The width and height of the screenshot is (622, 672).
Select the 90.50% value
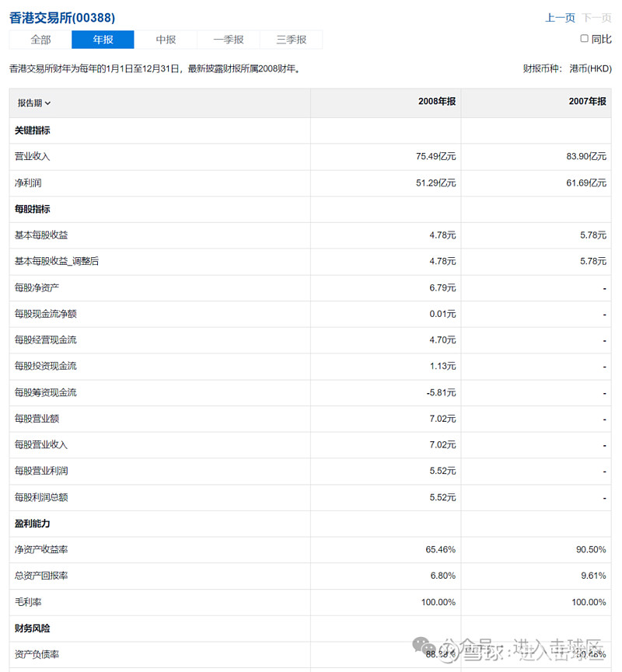(x=591, y=550)
